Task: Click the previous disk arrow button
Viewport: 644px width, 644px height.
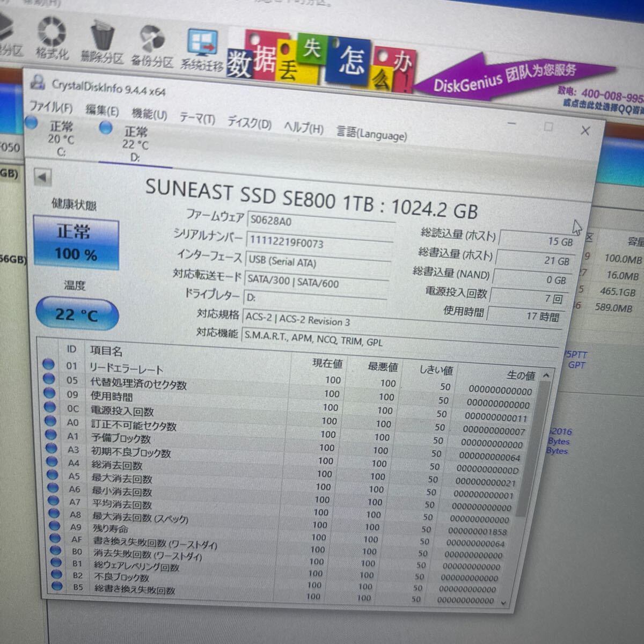Action: point(42,177)
